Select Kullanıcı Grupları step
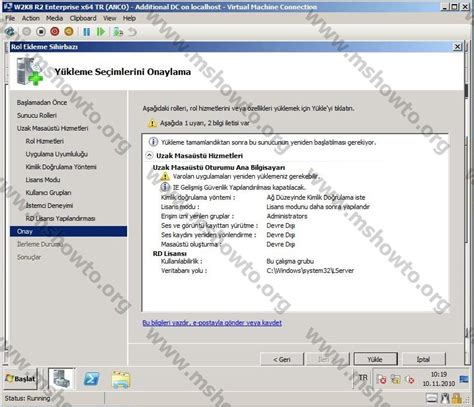 coord(48,193)
